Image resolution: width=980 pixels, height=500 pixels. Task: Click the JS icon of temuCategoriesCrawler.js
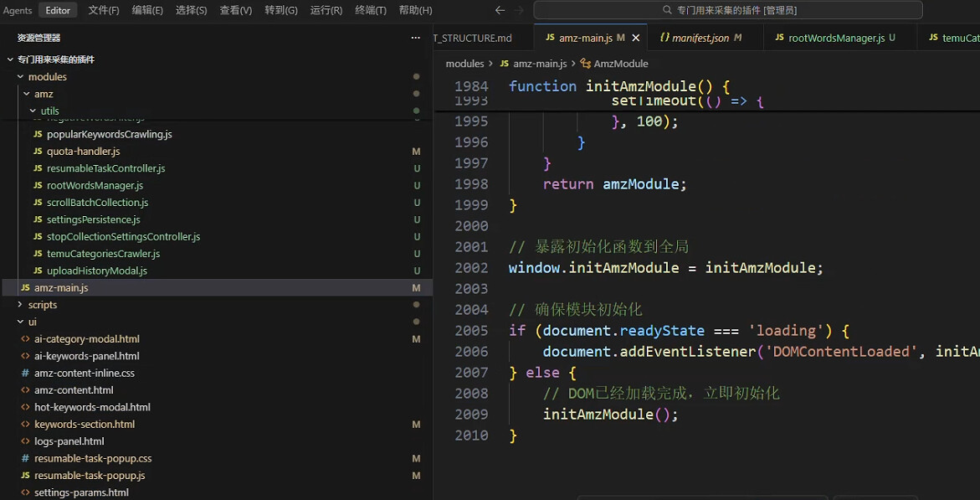coord(38,254)
